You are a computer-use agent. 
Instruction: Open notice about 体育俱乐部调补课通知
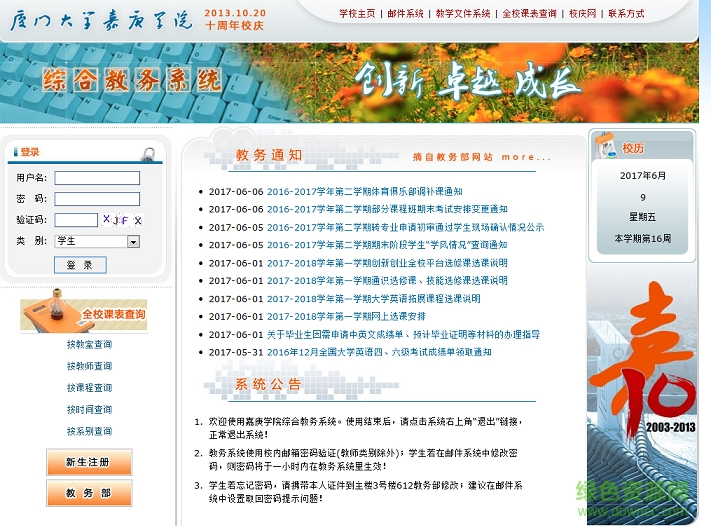(365, 191)
